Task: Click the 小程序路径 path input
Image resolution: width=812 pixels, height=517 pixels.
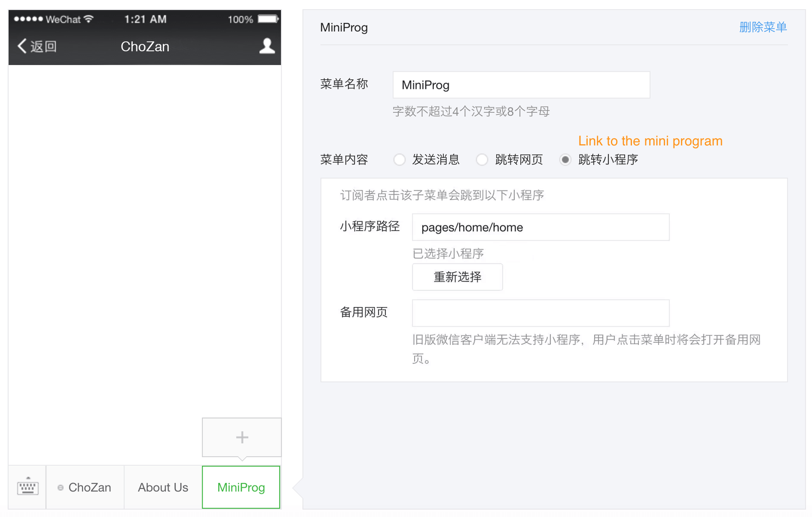Action: pyautogui.click(x=540, y=227)
